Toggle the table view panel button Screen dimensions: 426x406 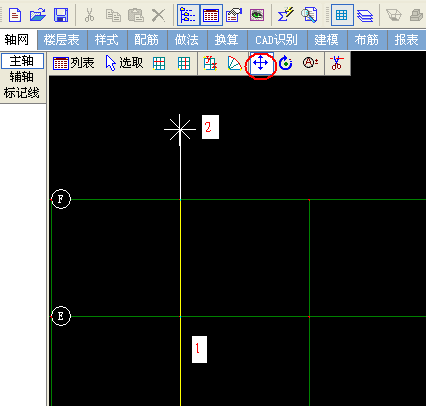pos(211,15)
